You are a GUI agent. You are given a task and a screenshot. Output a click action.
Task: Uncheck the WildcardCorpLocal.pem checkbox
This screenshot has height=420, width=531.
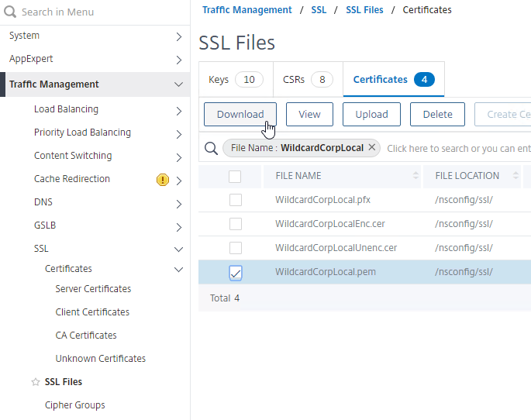click(235, 272)
